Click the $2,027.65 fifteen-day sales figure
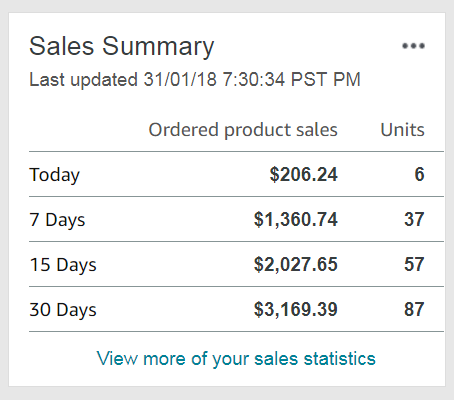454x400 pixels. 296,265
